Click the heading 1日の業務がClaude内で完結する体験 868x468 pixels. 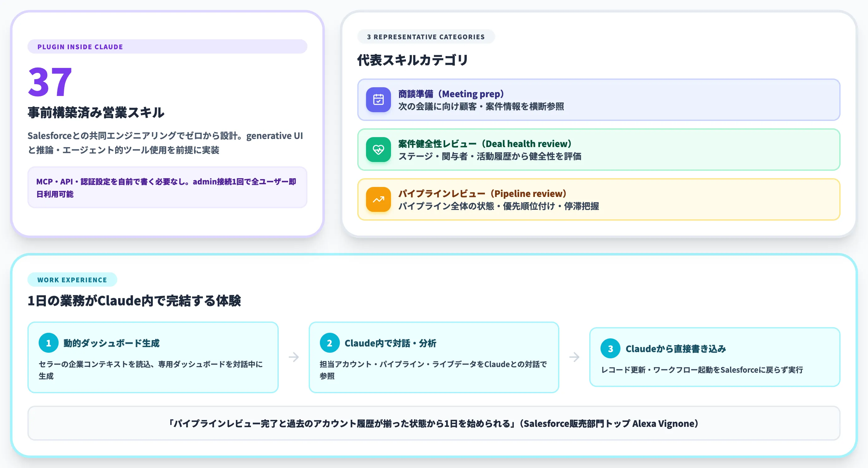[x=134, y=301]
